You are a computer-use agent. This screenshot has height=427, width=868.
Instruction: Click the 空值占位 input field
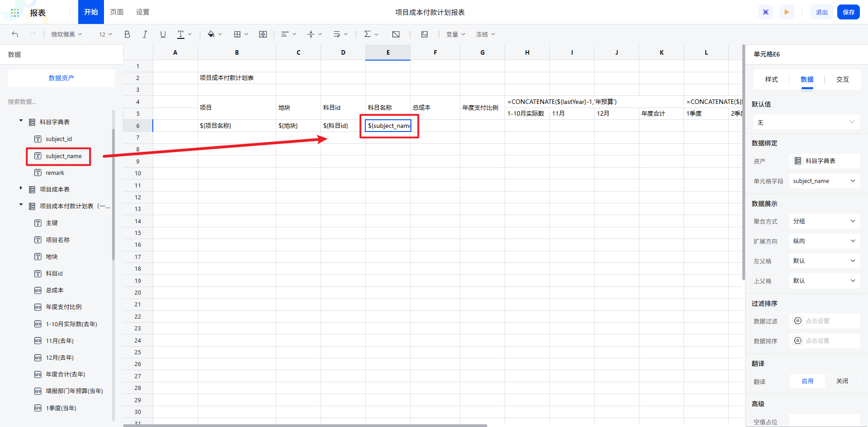(825, 421)
